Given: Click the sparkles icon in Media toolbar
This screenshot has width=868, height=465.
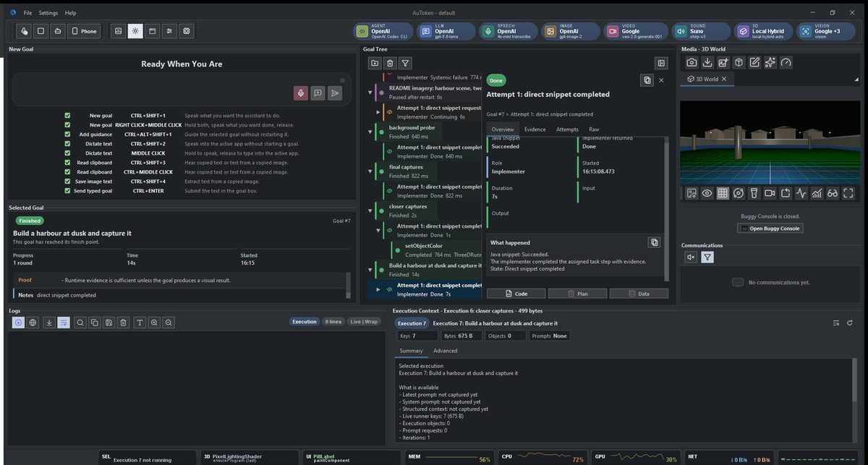Looking at the screenshot, I should [x=770, y=63].
